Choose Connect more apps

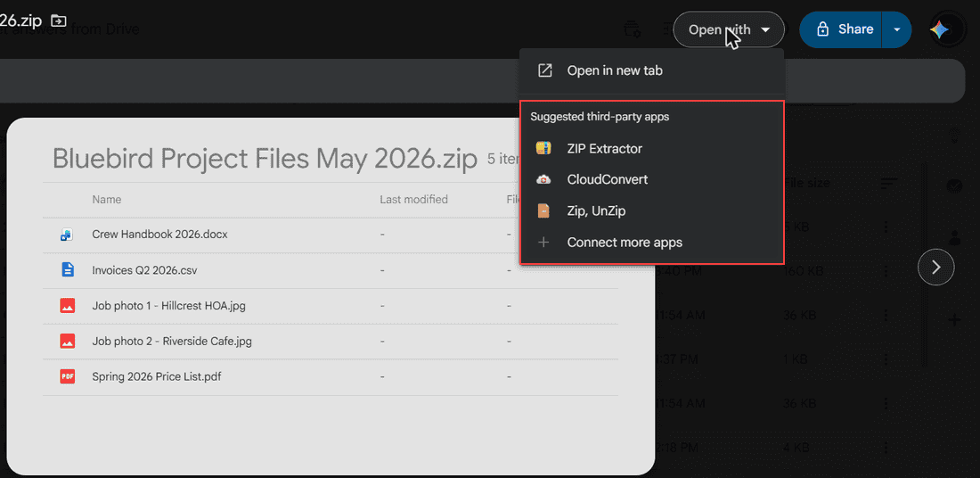(x=651, y=243)
